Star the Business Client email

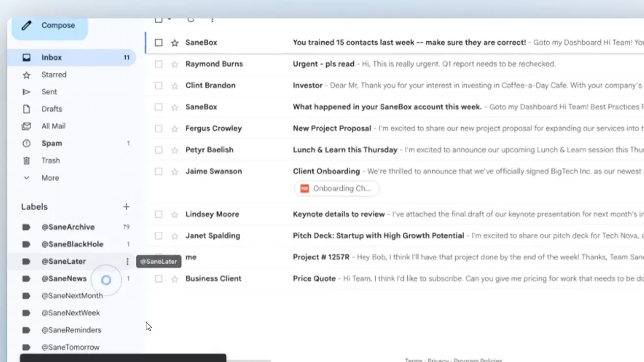point(174,278)
